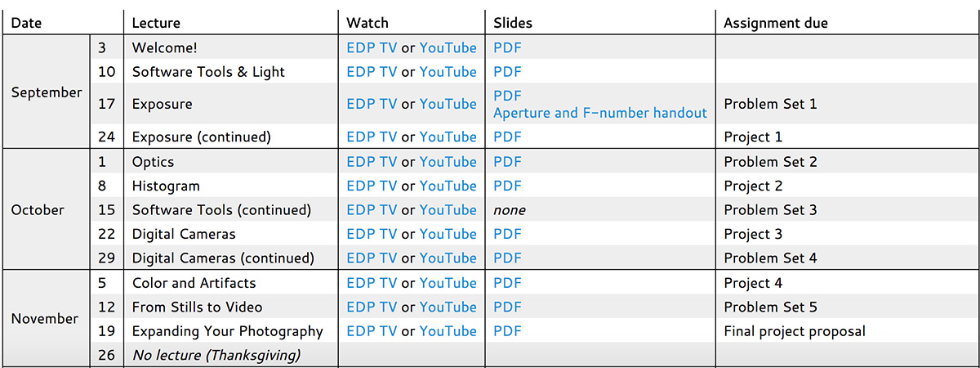Watch the Optics lecture on EDP TV
Viewport: 980px width, 368px height.
tap(372, 162)
